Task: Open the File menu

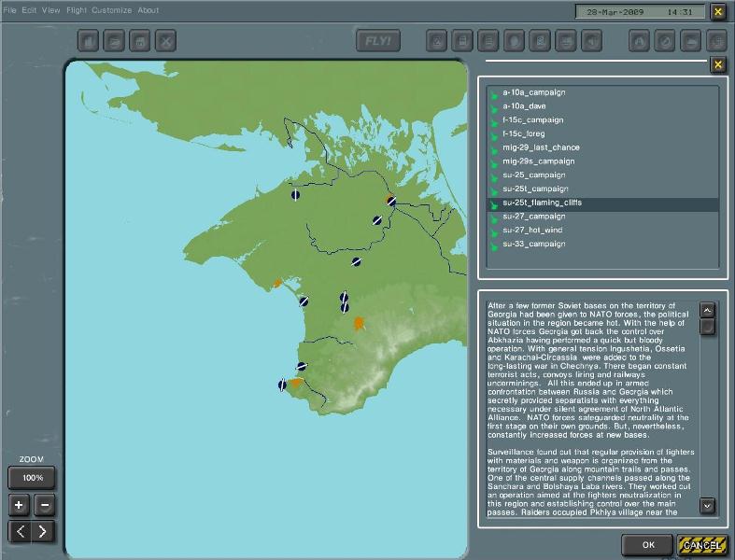Action: tap(9, 10)
